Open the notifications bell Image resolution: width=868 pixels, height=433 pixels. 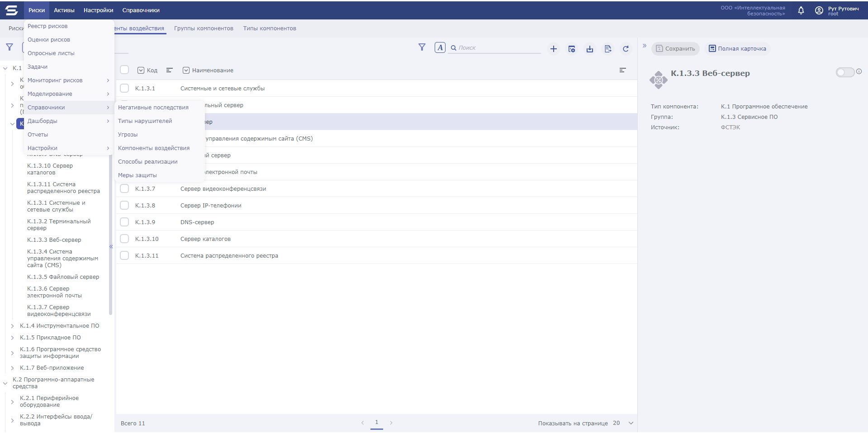(801, 10)
